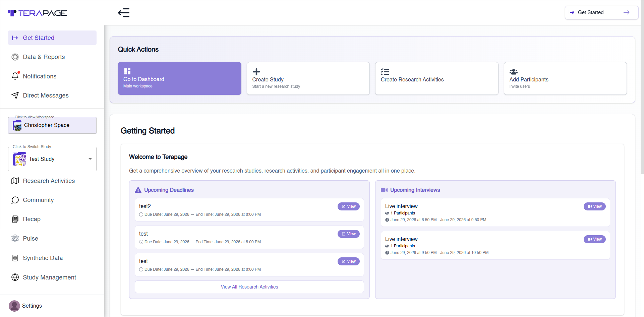The height and width of the screenshot is (317, 644).
Task: Click the Recap document icon
Action: (x=15, y=219)
